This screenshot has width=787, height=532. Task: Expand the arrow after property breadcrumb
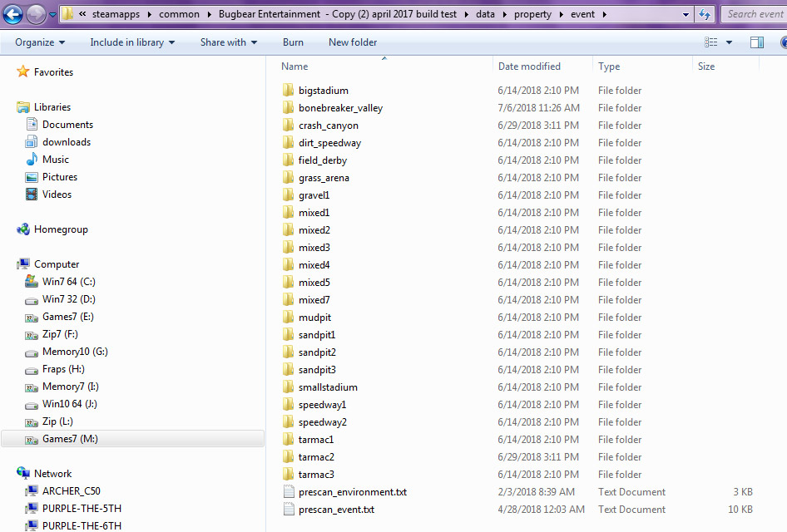click(562, 14)
